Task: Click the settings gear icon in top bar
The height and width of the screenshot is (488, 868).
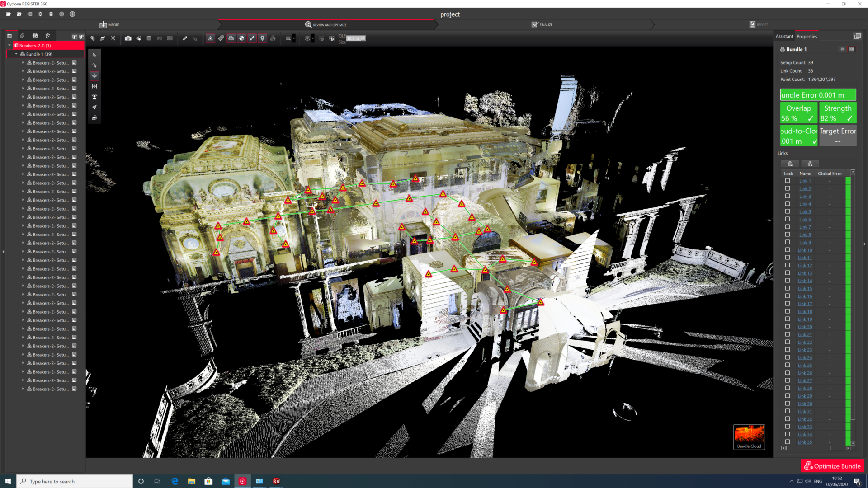Action: click(40, 14)
